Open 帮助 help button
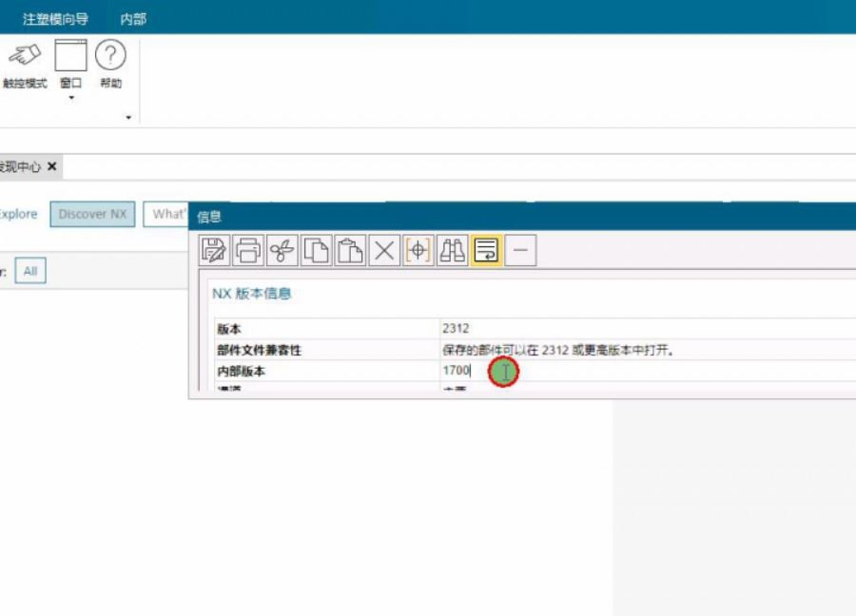The height and width of the screenshot is (616, 856). 111,65
